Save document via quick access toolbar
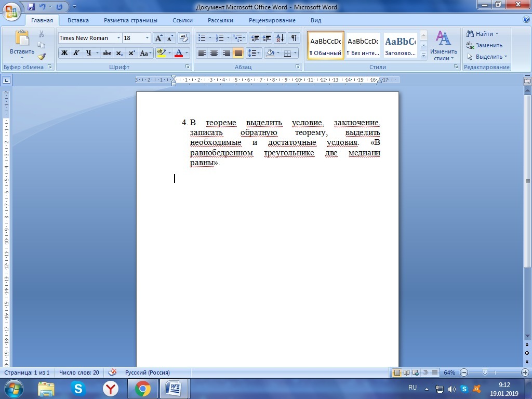This screenshot has height=399, width=532. (x=31, y=6)
